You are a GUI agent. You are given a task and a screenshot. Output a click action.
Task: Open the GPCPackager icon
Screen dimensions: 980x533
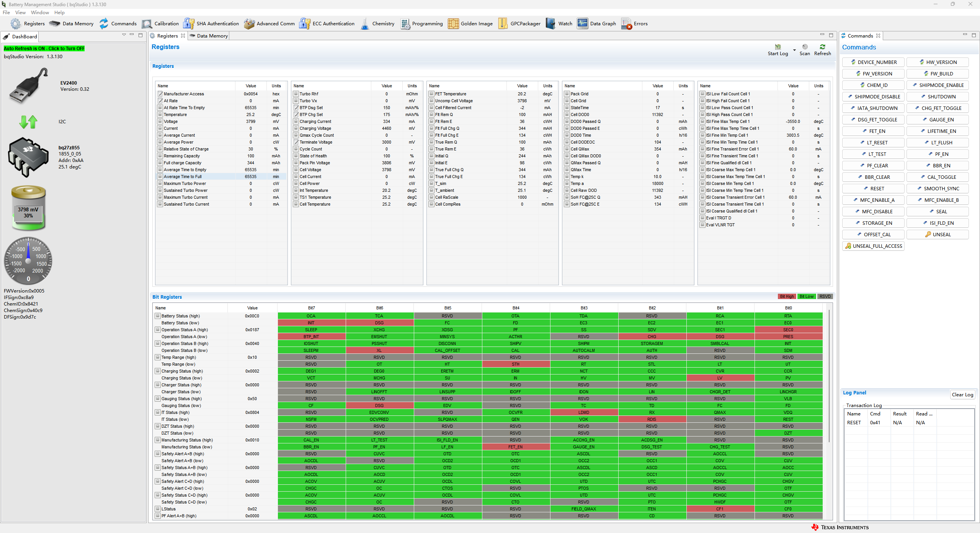pyautogui.click(x=503, y=24)
